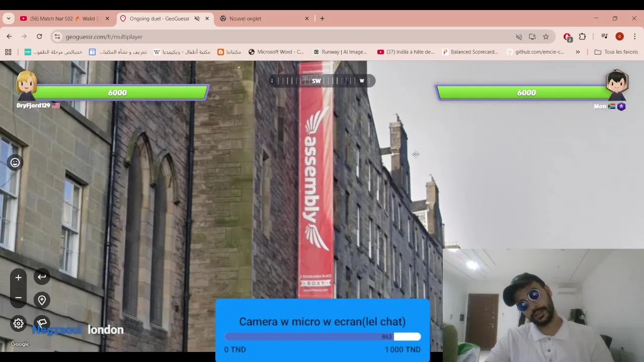Open the Balanced Scorecard... bookmark
644x362 pixels.
coord(470,52)
